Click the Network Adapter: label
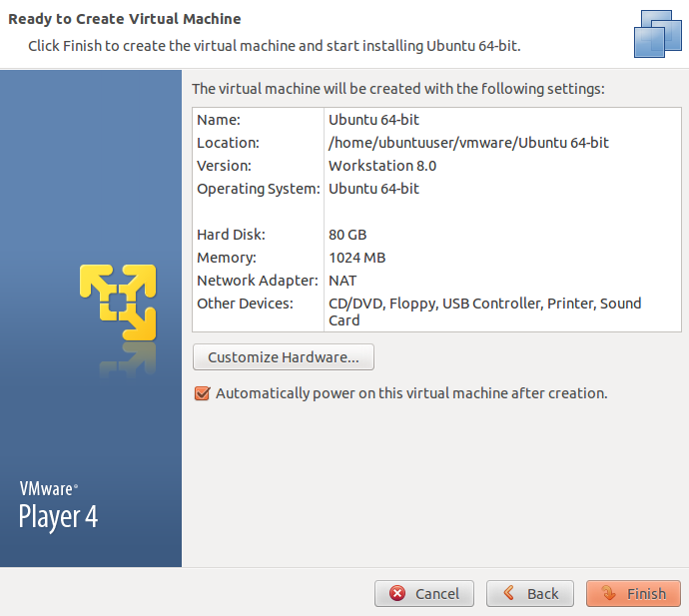Viewport: 689px width, 616px height. [258, 281]
